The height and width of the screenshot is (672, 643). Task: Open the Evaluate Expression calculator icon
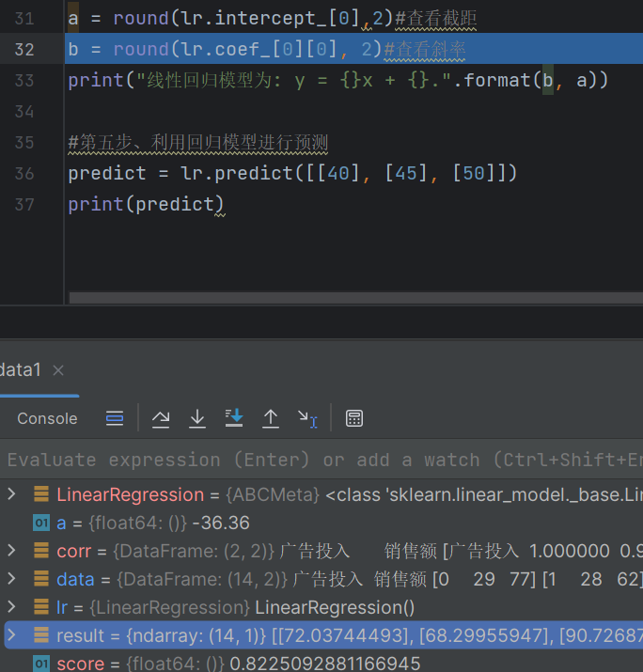pyautogui.click(x=354, y=418)
